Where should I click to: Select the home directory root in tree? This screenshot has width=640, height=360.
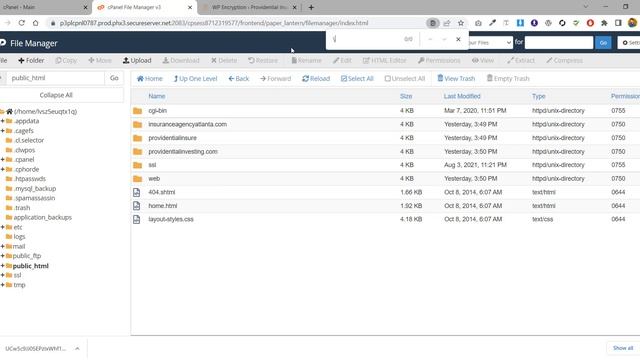pos(45,111)
